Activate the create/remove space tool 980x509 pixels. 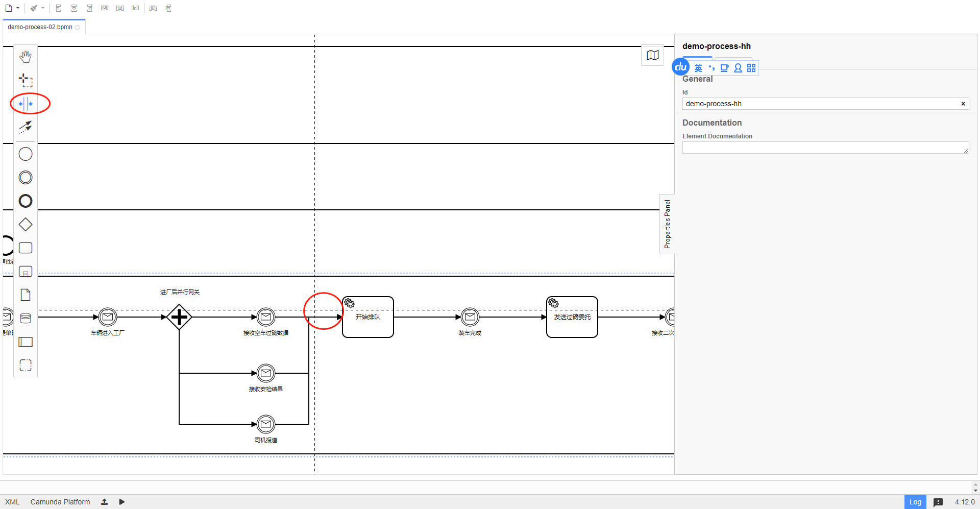point(26,104)
